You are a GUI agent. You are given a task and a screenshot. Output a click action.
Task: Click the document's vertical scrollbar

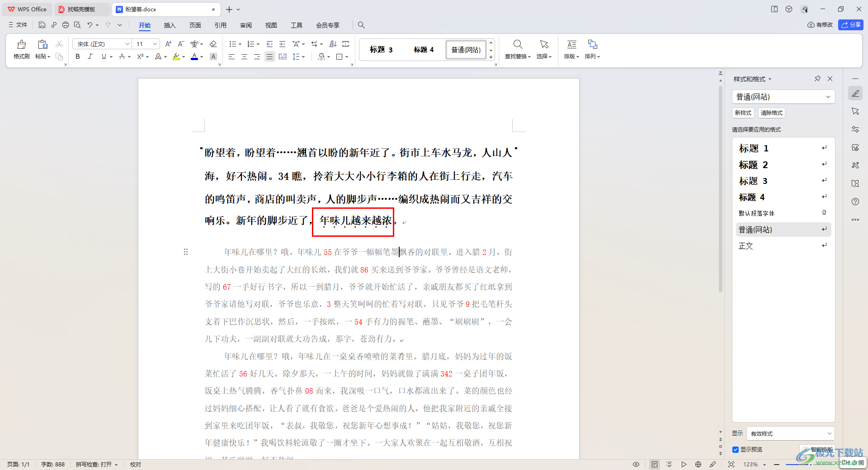720,189
